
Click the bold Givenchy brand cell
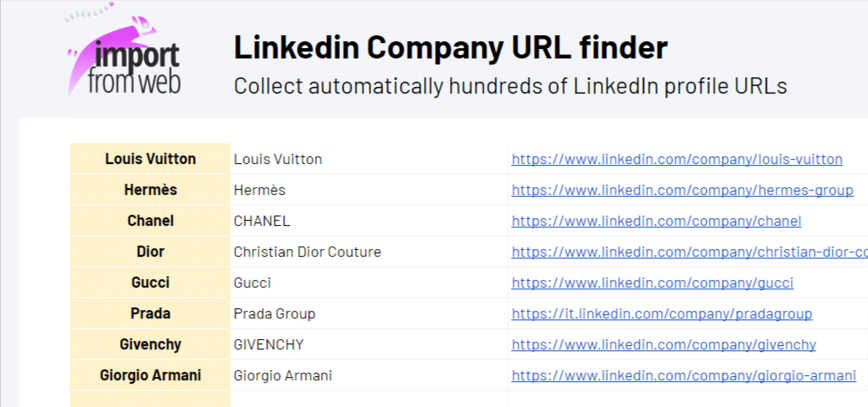click(150, 344)
